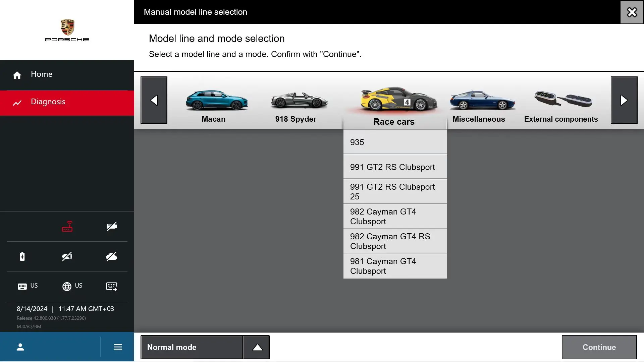Go to Home in the sidebar
Screen dimensions: 644x362
[67, 75]
